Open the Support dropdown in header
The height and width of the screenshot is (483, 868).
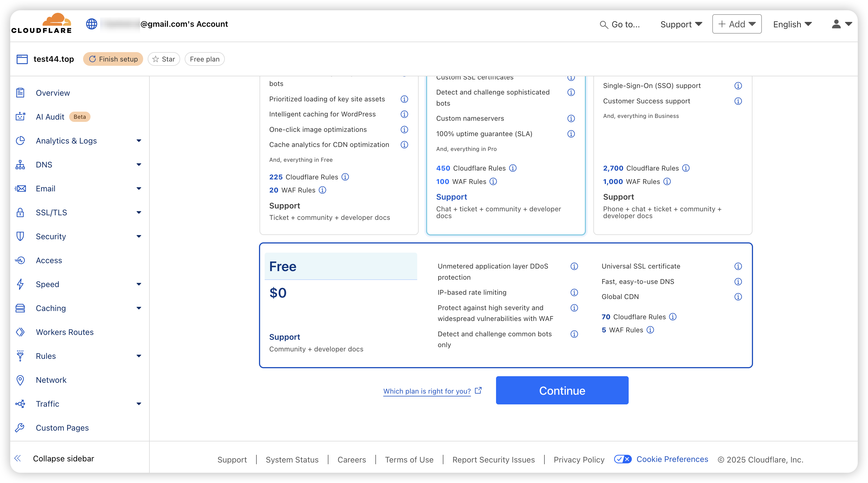click(681, 24)
